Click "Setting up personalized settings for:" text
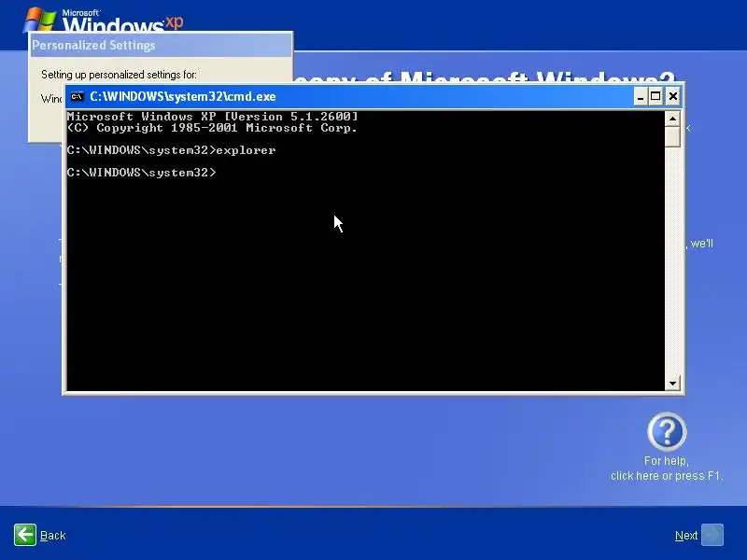Screen dimensions: 747x560 (x=119, y=75)
